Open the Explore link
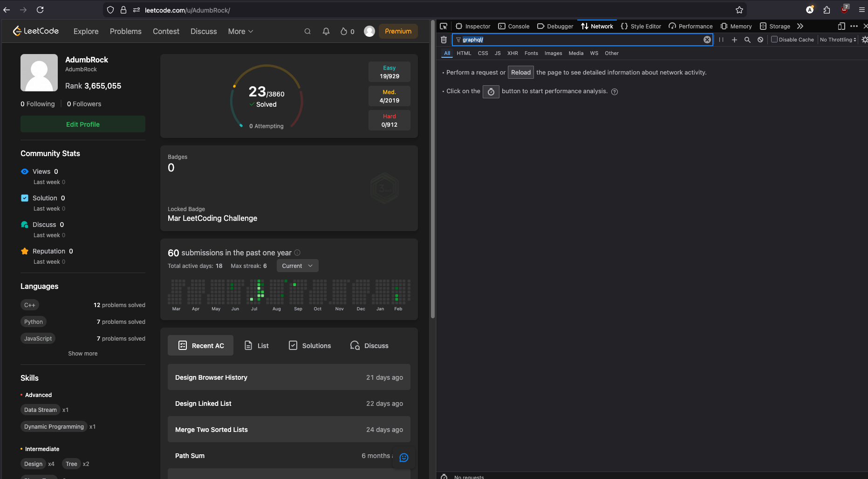 [x=86, y=31]
